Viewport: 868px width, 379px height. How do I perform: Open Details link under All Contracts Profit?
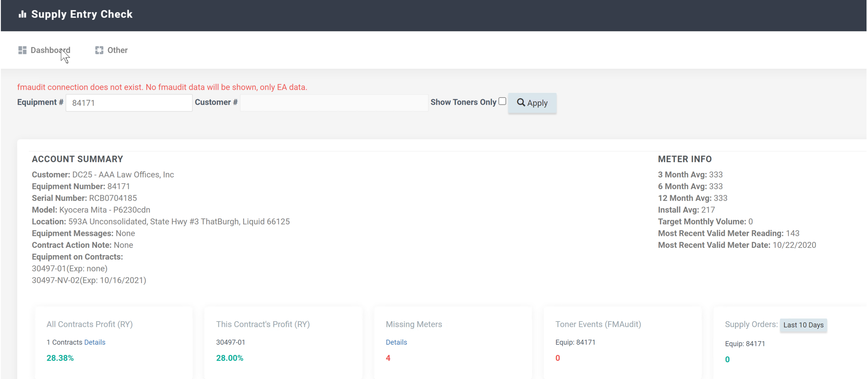point(95,342)
